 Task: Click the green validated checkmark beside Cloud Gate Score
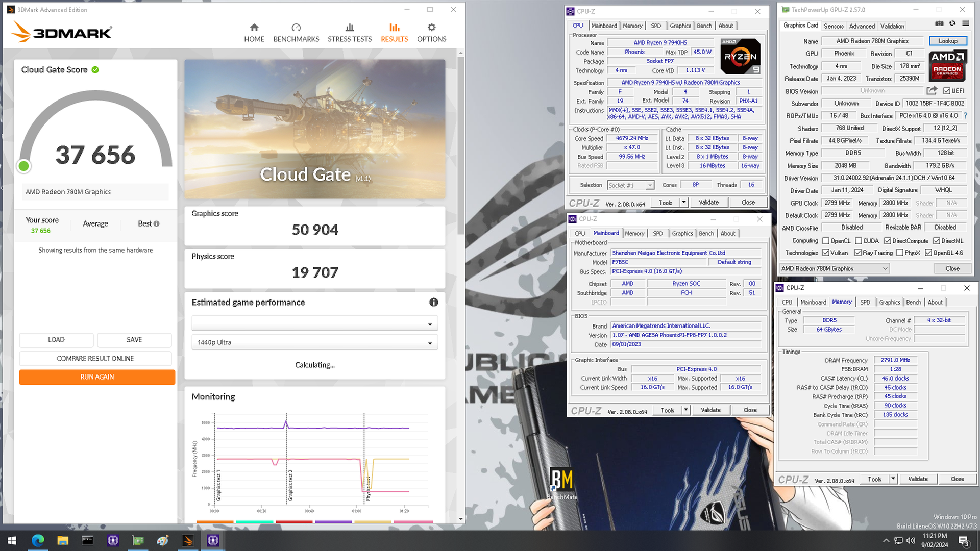[95, 70]
